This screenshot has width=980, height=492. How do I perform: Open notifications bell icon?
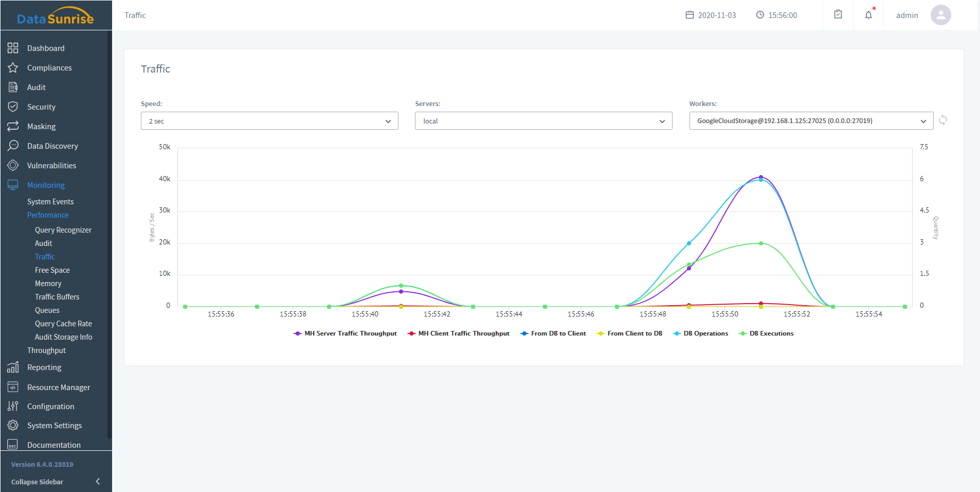868,15
